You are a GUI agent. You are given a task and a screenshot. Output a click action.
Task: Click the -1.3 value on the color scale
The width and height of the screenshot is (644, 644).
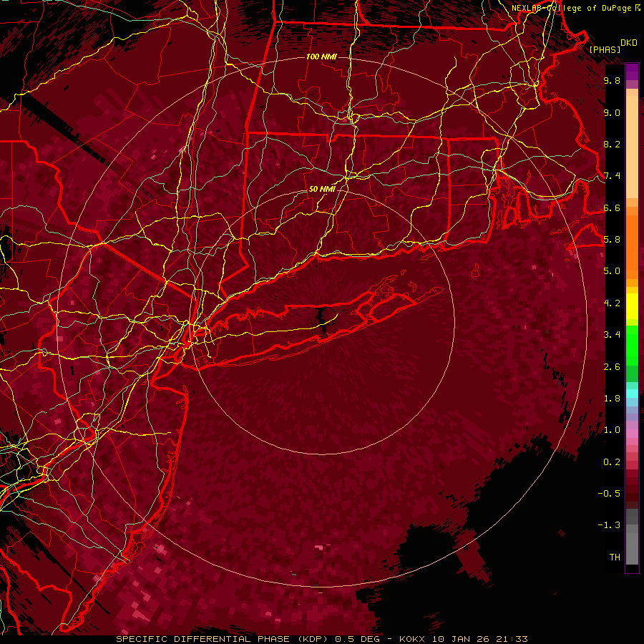[609, 525]
